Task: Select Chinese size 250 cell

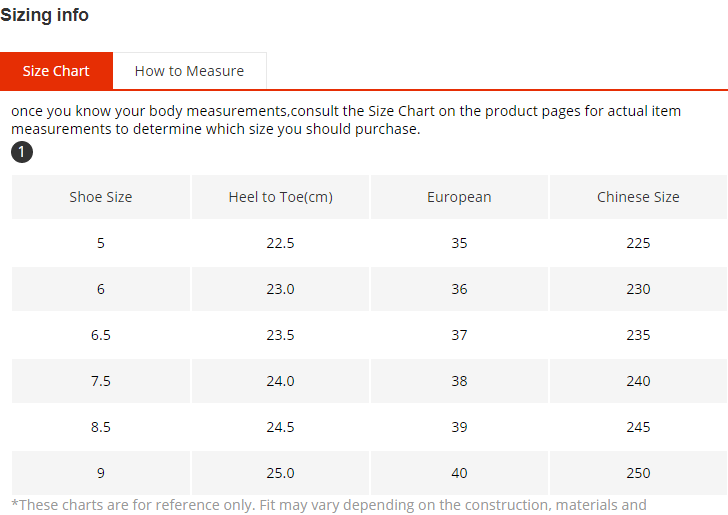Action: 638,473
